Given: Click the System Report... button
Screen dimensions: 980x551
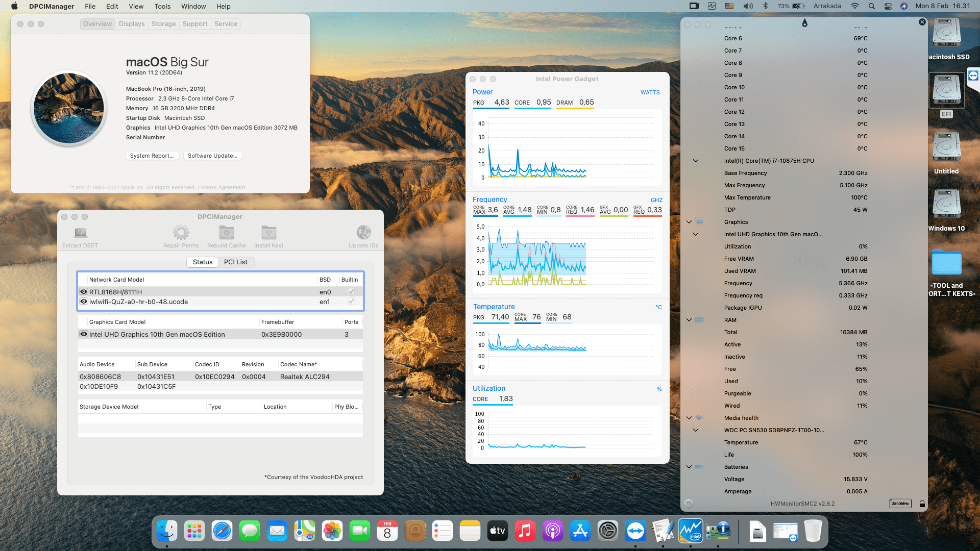Looking at the screenshot, I should [x=152, y=156].
